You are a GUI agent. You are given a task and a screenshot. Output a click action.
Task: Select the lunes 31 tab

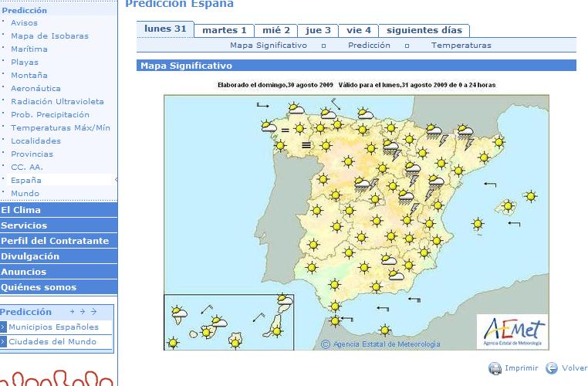165,29
